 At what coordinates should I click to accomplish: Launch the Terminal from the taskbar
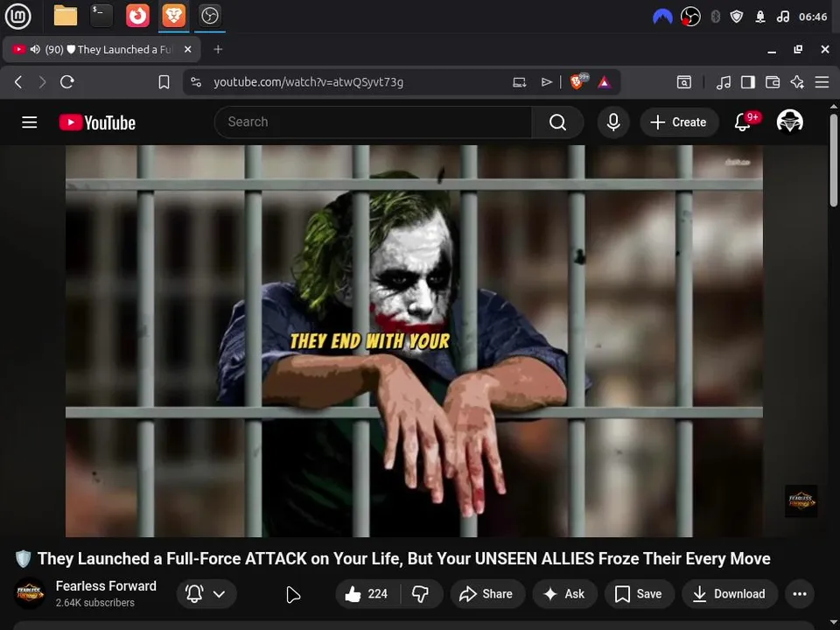tap(101, 16)
